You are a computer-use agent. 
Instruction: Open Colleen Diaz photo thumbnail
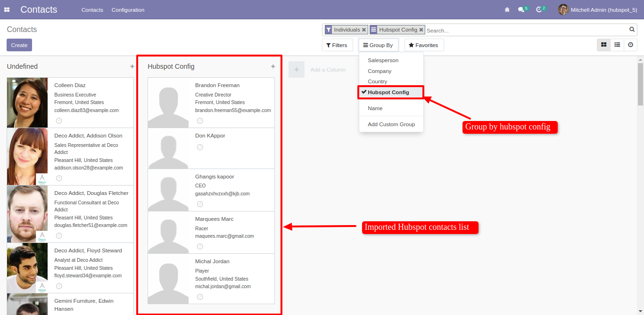click(x=27, y=103)
